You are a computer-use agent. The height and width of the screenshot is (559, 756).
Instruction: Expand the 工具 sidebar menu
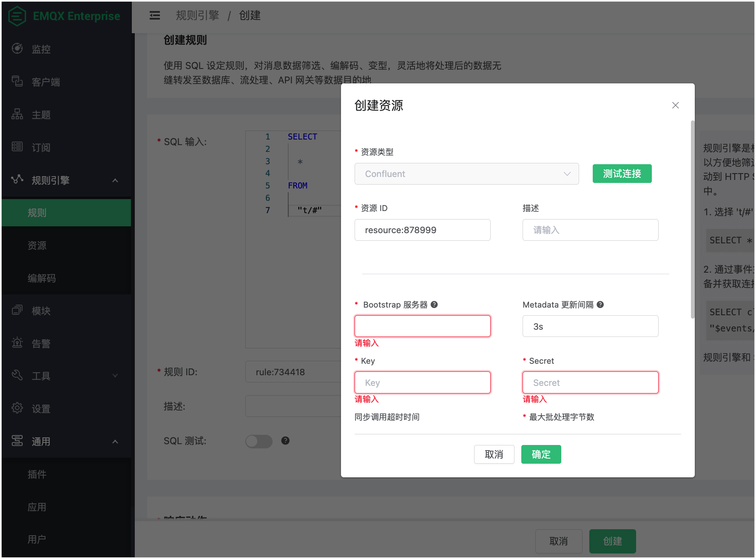tap(115, 376)
